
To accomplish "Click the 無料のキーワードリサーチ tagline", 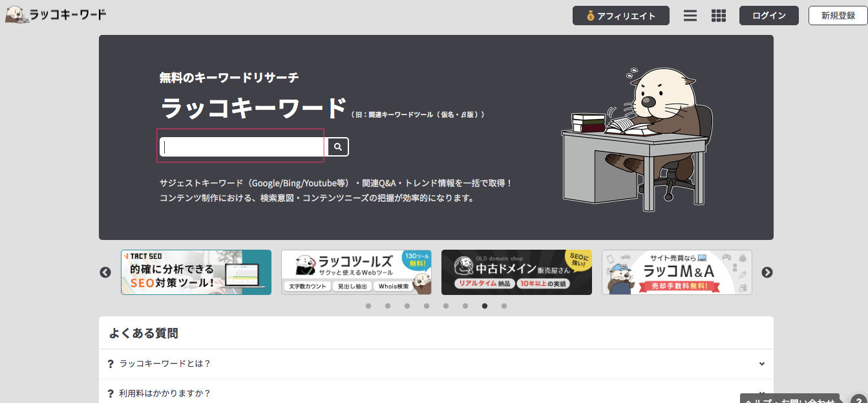I will (x=229, y=78).
